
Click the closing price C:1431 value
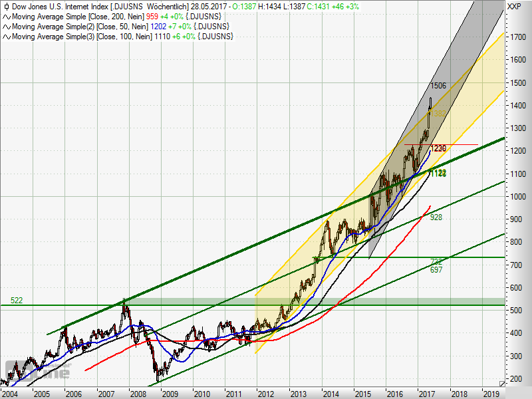coord(319,7)
